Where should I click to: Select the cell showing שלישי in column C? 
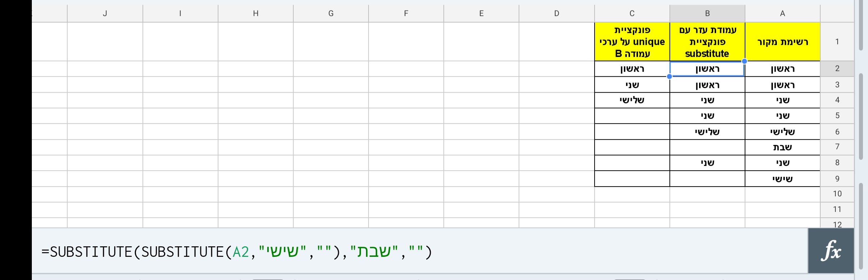point(632,100)
